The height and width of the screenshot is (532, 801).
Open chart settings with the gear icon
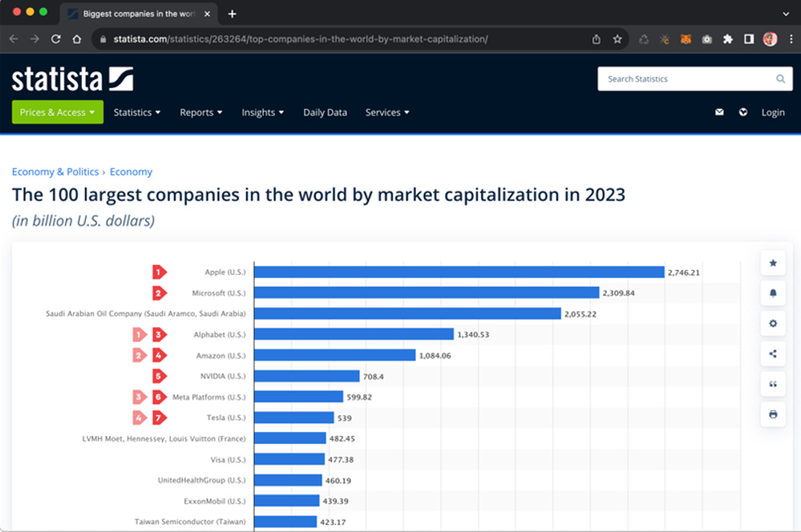click(x=773, y=324)
